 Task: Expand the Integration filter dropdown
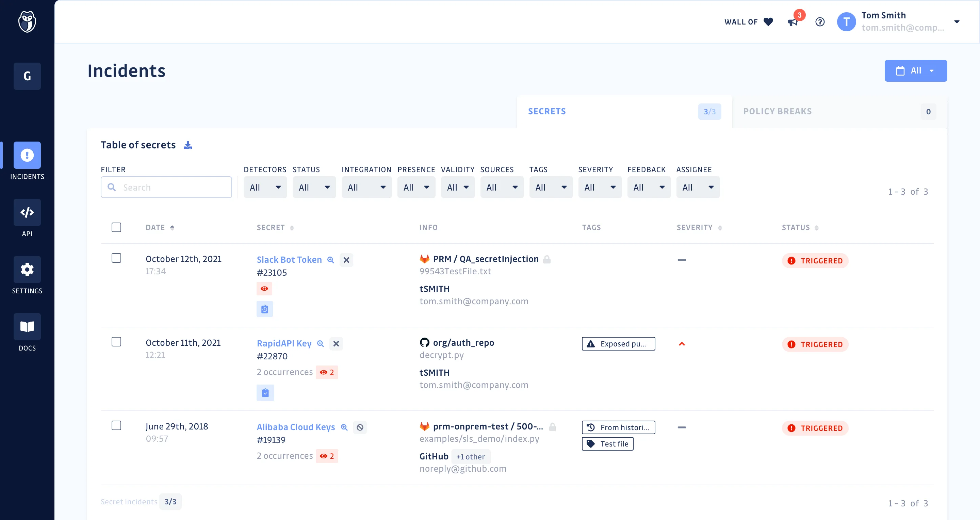click(x=367, y=187)
